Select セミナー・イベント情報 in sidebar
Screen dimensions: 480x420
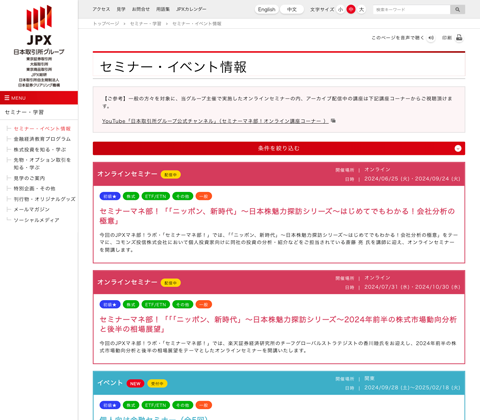pyautogui.click(x=42, y=129)
